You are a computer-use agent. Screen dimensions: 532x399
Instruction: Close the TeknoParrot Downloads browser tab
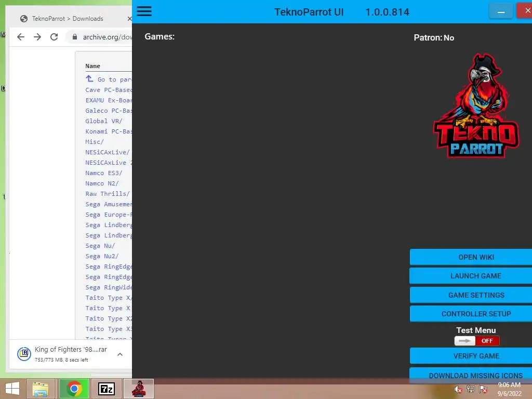(129, 19)
